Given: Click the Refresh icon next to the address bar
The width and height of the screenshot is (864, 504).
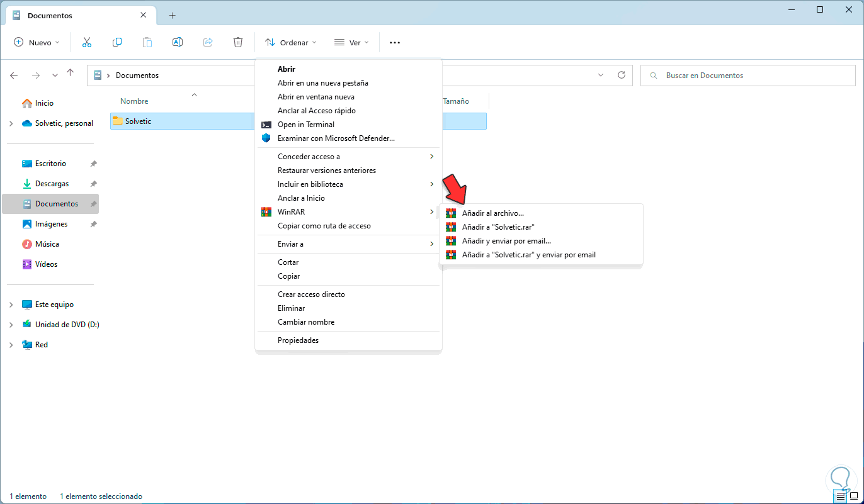Looking at the screenshot, I should click(621, 75).
